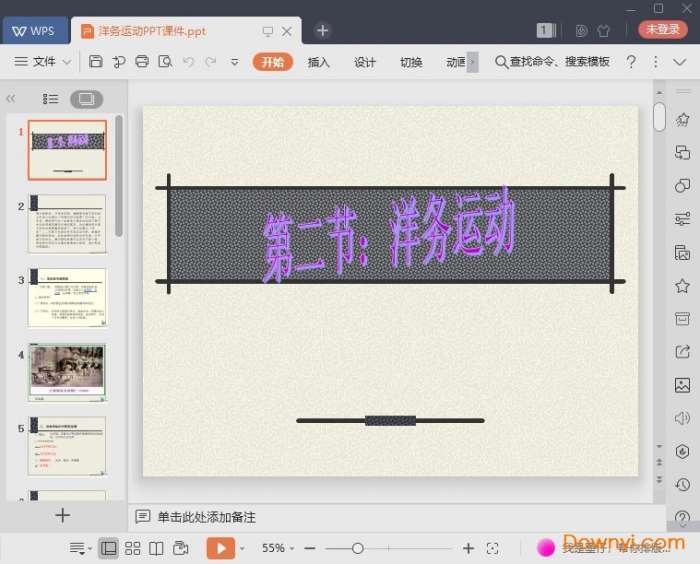This screenshot has width=700, height=564.
Task: Toggle slide thumbnail view in panel
Action: [x=86, y=99]
